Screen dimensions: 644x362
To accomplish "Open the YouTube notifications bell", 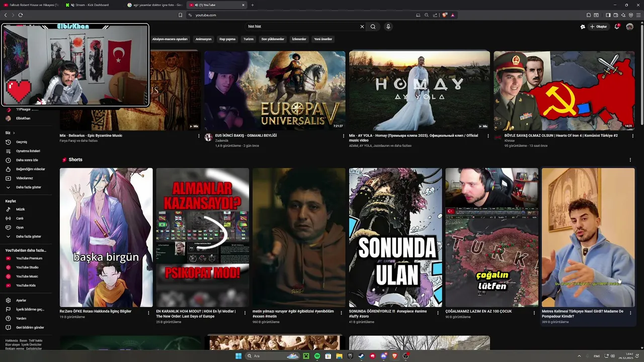I will 617,27.
